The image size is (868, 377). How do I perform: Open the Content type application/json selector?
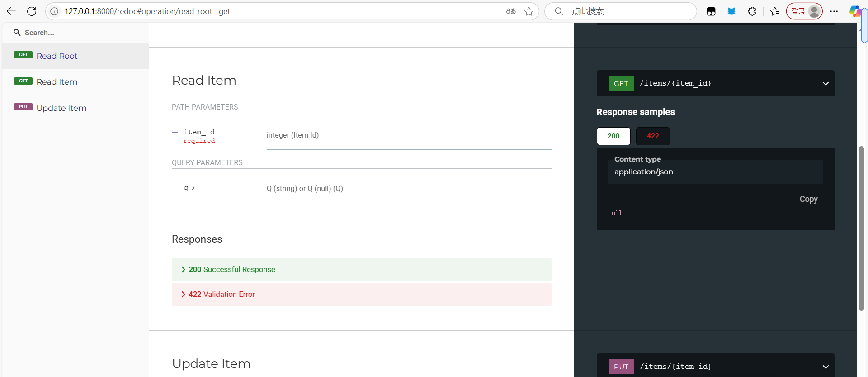coord(716,172)
